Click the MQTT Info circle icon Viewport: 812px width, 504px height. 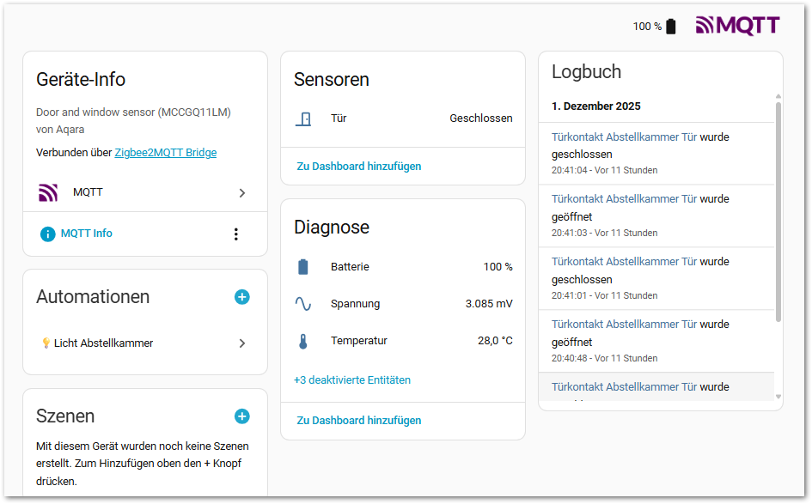[x=48, y=234]
